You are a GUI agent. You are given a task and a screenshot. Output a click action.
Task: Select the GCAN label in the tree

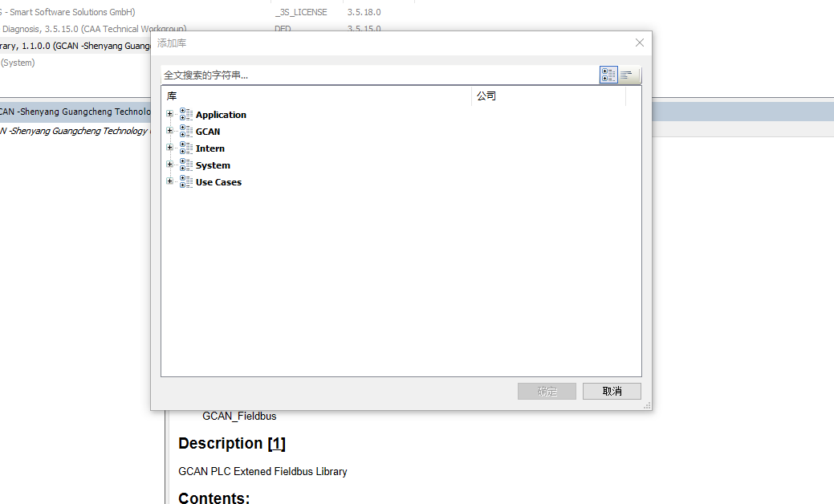coord(208,132)
